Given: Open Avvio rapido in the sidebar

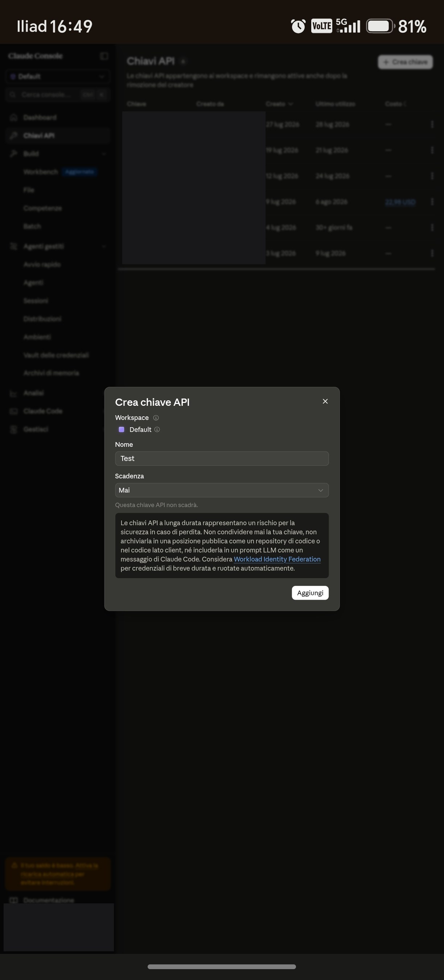Looking at the screenshot, I should 42,264.
